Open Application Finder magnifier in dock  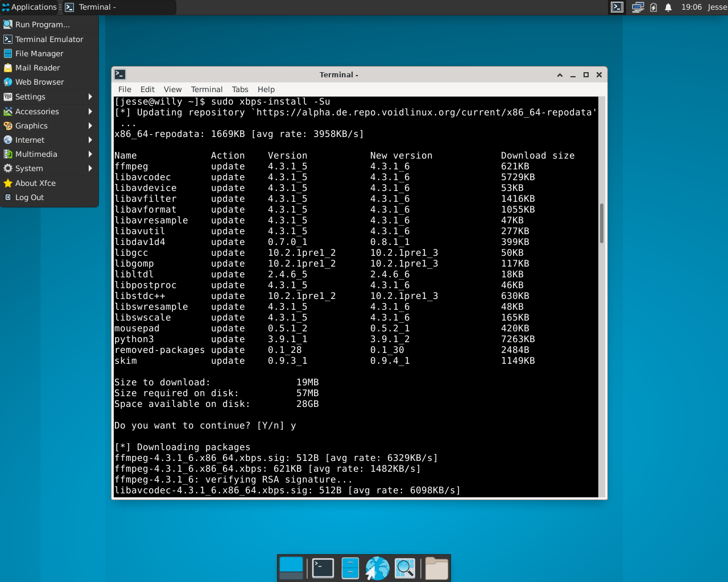(405, 568)
